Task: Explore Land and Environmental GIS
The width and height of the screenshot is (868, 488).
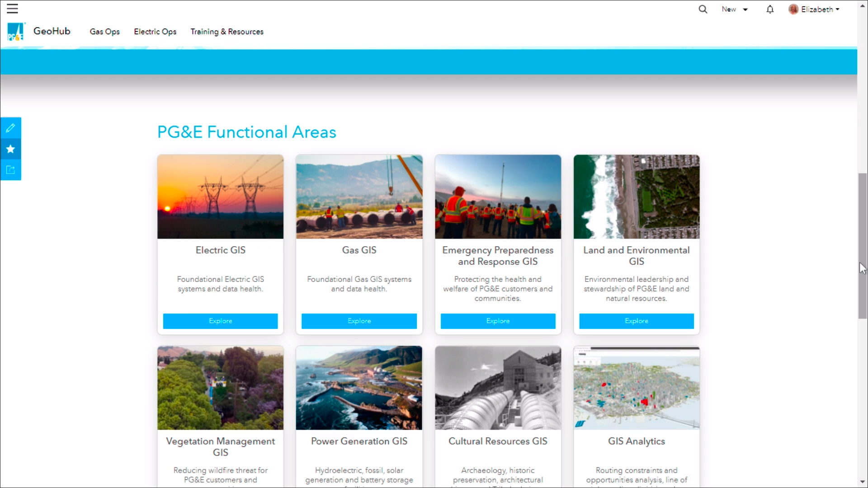Action: (x=637, y=321)
